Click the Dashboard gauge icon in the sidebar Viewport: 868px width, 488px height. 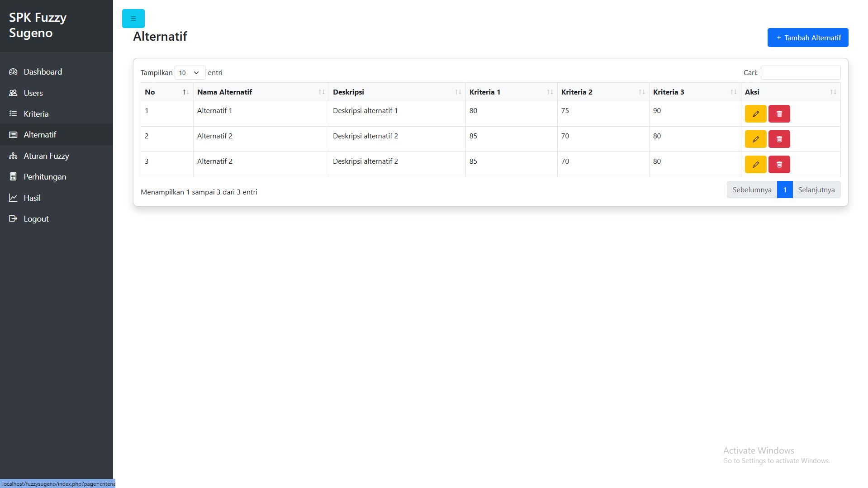pyautogui.click(x=13, y=72)
